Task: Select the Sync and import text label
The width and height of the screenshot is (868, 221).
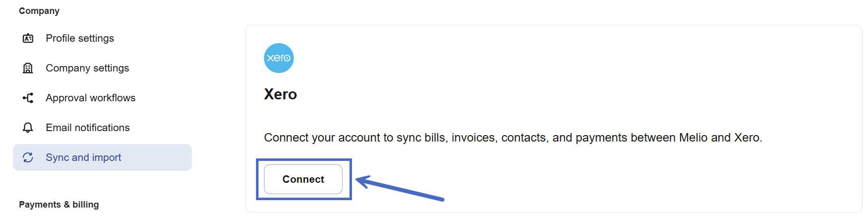Action: point(84,157)
